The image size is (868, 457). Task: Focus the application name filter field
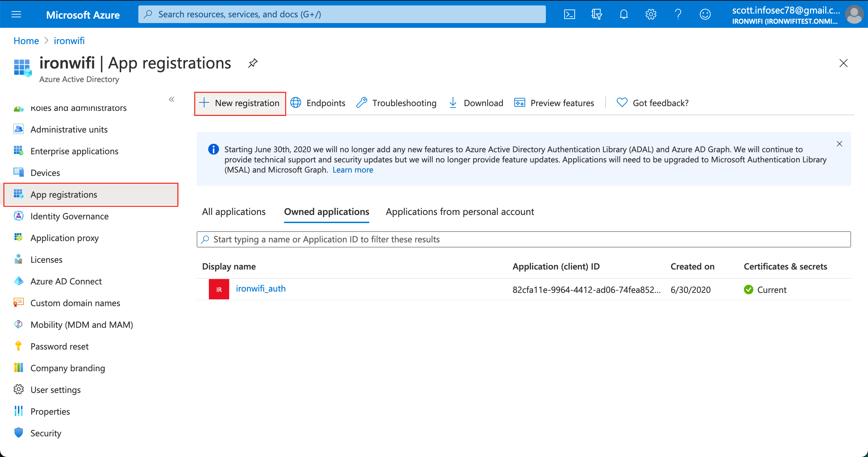524,239
